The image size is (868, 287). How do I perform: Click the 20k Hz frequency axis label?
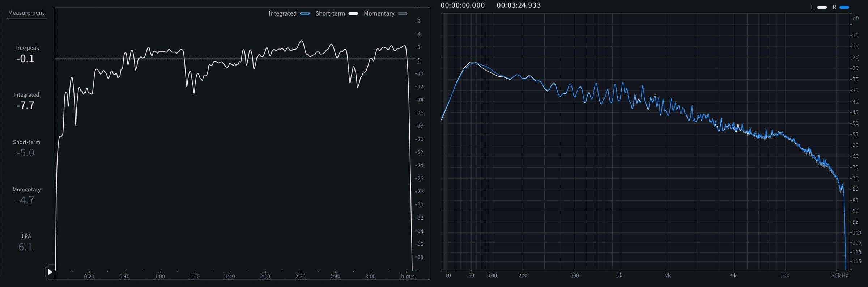[839, 276]
